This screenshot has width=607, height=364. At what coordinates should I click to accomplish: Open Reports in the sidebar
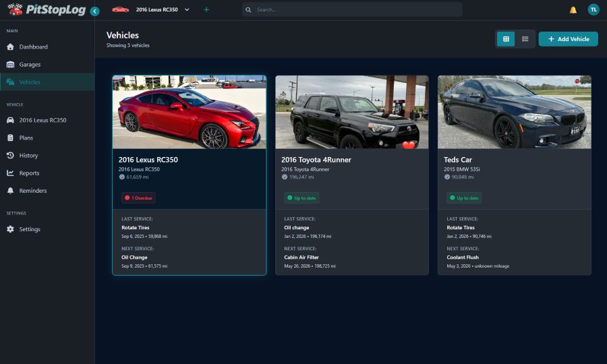pos(47,173)
